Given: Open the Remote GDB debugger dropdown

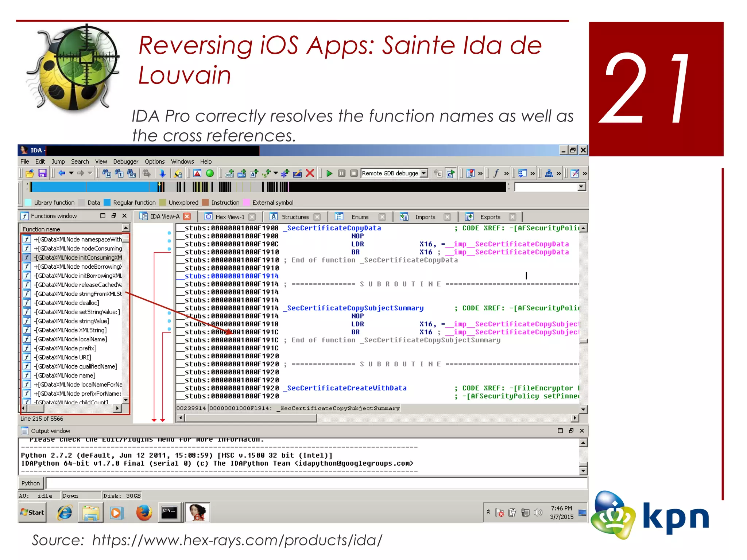Looking at the screenshot, I should tap(424, 174).
